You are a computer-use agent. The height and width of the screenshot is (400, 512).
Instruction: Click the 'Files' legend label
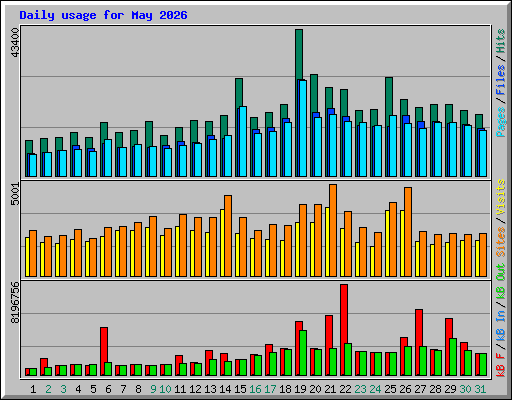501,80
